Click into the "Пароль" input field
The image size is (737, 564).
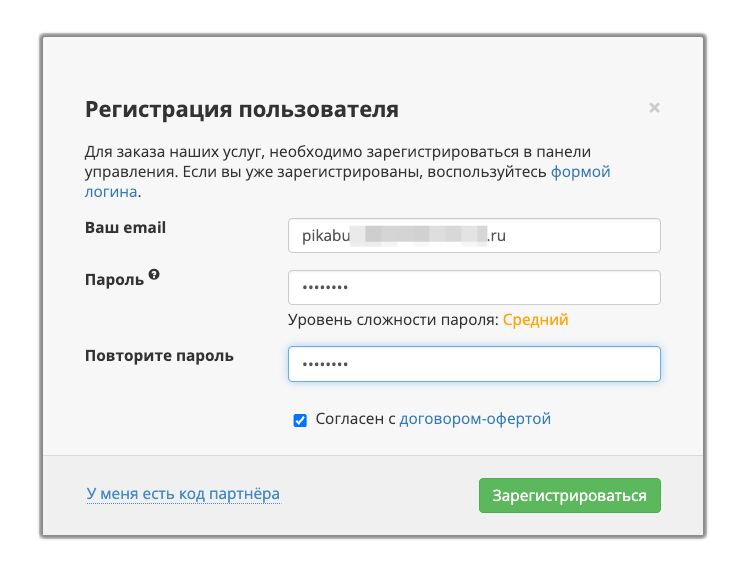click(x=474, y=287)
